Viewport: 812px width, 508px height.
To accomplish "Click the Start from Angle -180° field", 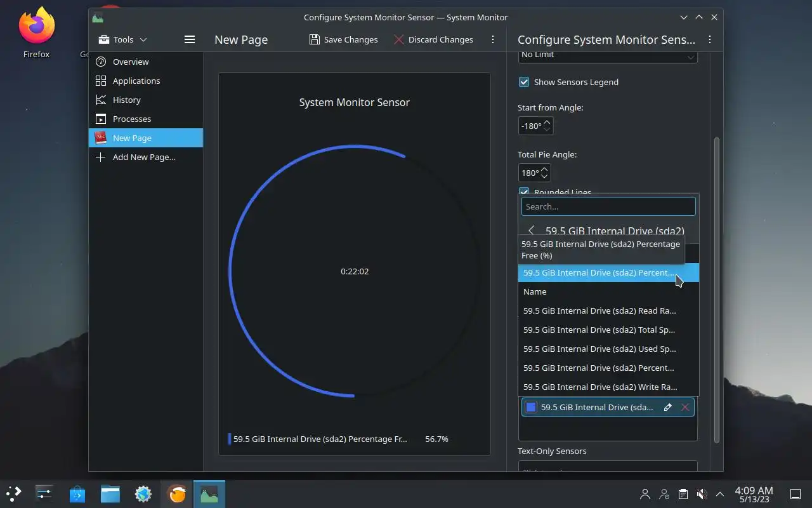I will [x=535, y=126].
